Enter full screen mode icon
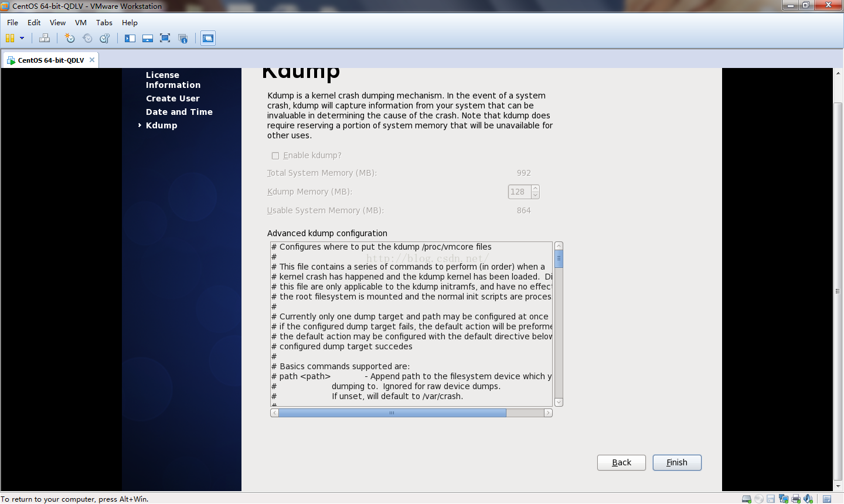Viewport: 844px width, 504px height. [165, 38]
